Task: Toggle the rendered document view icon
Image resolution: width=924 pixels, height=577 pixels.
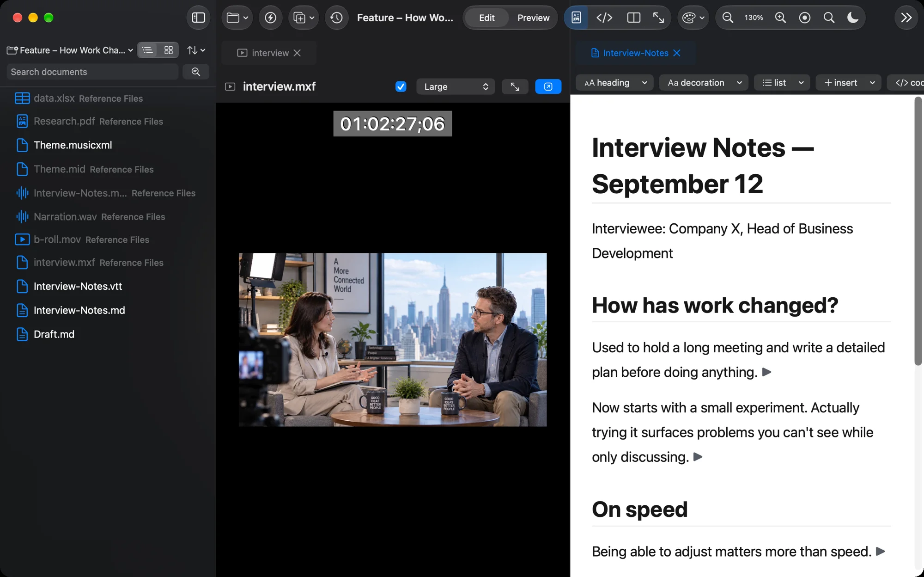Action: tap(576, 18)
